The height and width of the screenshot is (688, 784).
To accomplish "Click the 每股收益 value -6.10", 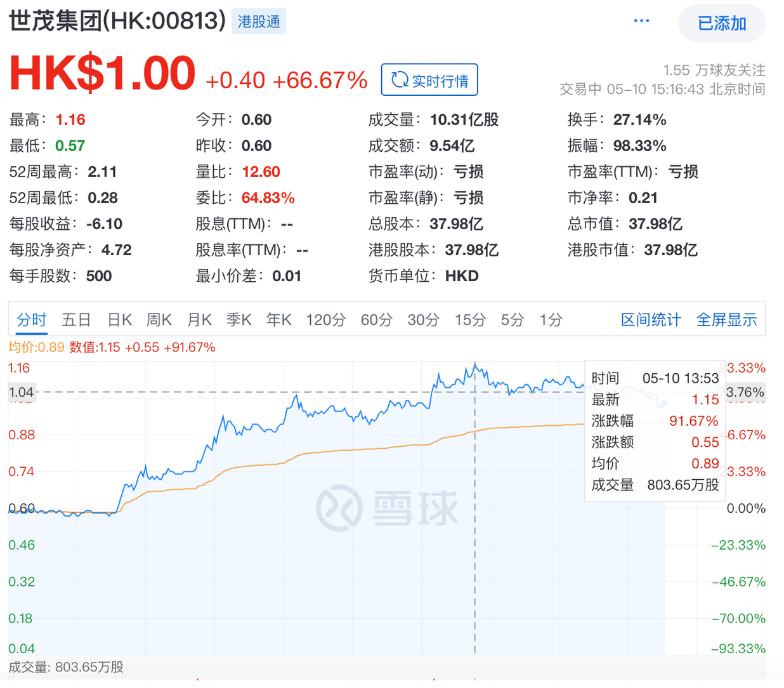I will click(104, 224).
